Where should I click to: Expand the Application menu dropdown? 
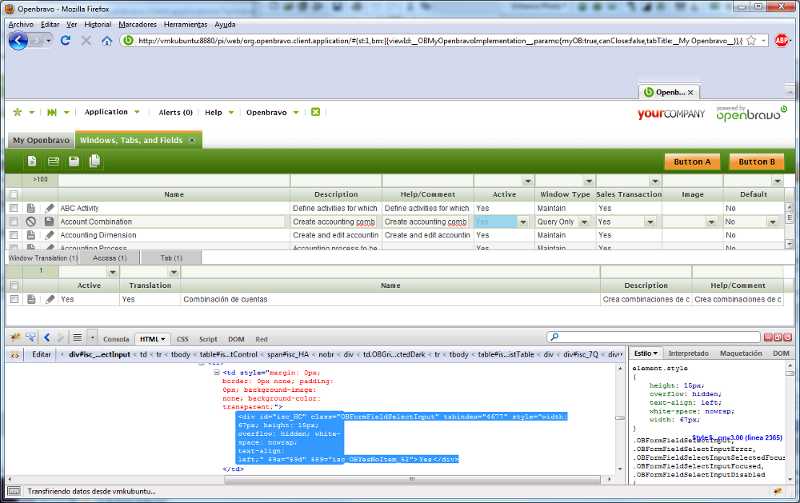point(137,112)
